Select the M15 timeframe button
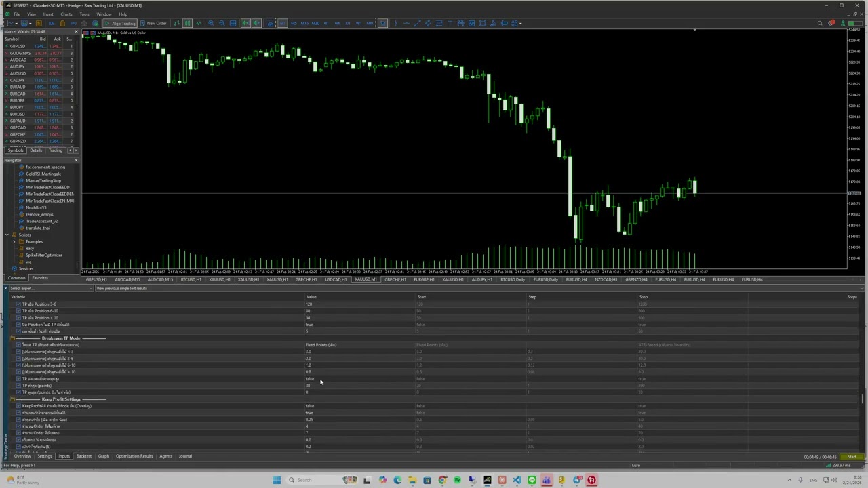Viewport: 868px width, 488px height. pyautogui.click(x=304, y=23)
